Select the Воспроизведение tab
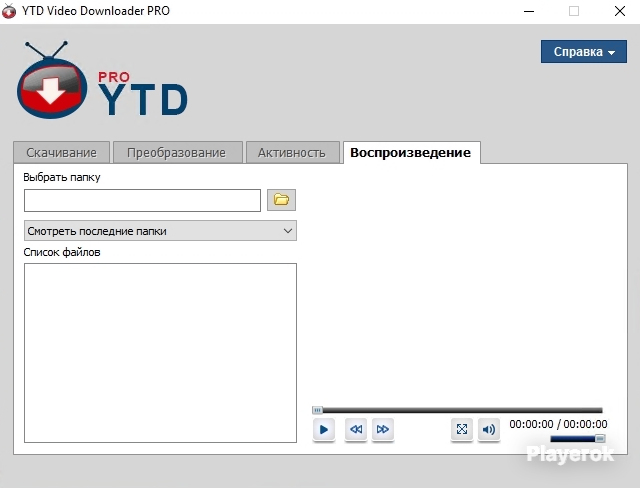640x488 pixels. pos(411,153)
